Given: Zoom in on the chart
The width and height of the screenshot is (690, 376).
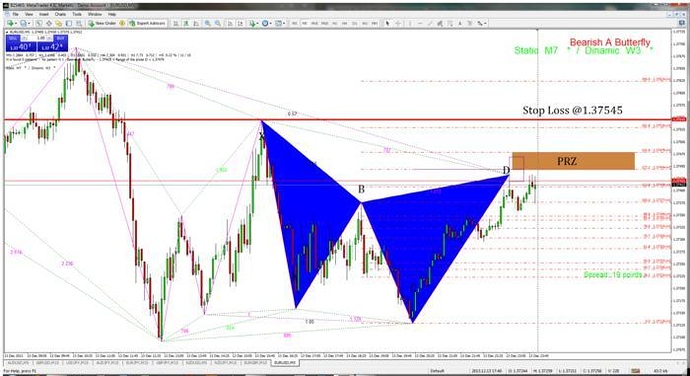Looking at the screenshot, I should [x=207, y=23].
